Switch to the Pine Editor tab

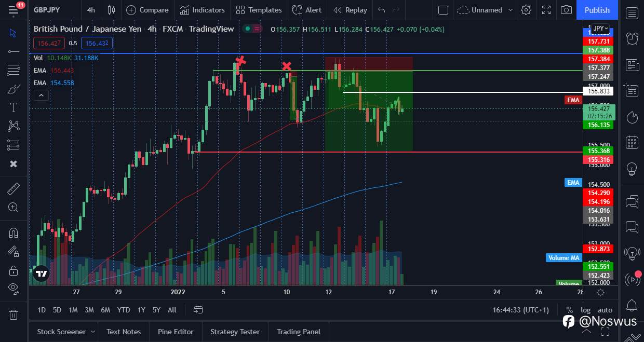[x=176, y=332]
